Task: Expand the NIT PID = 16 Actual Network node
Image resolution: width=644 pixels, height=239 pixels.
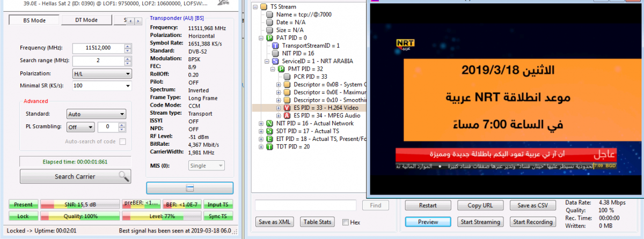Action: [x=261, y=123]
